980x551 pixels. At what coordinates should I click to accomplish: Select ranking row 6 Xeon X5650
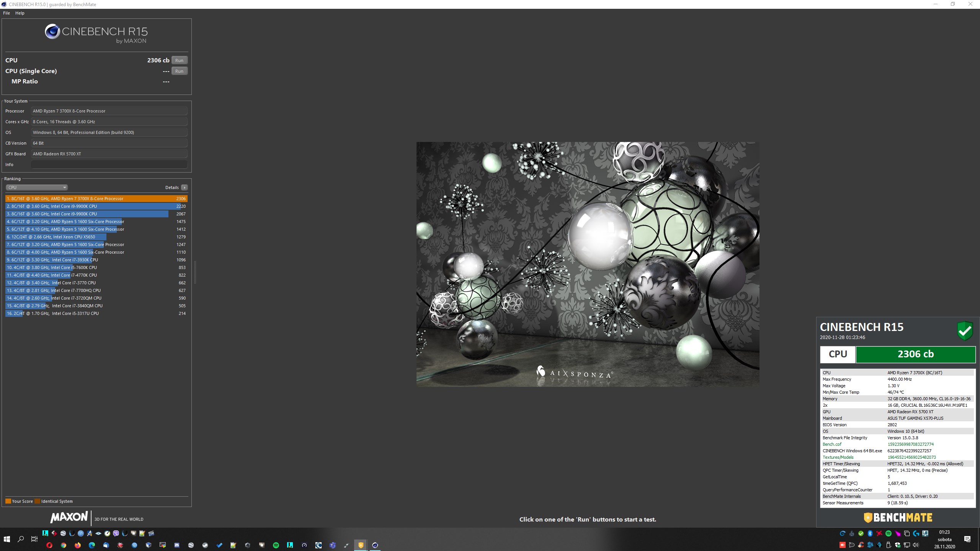click(x=96, y=237)
